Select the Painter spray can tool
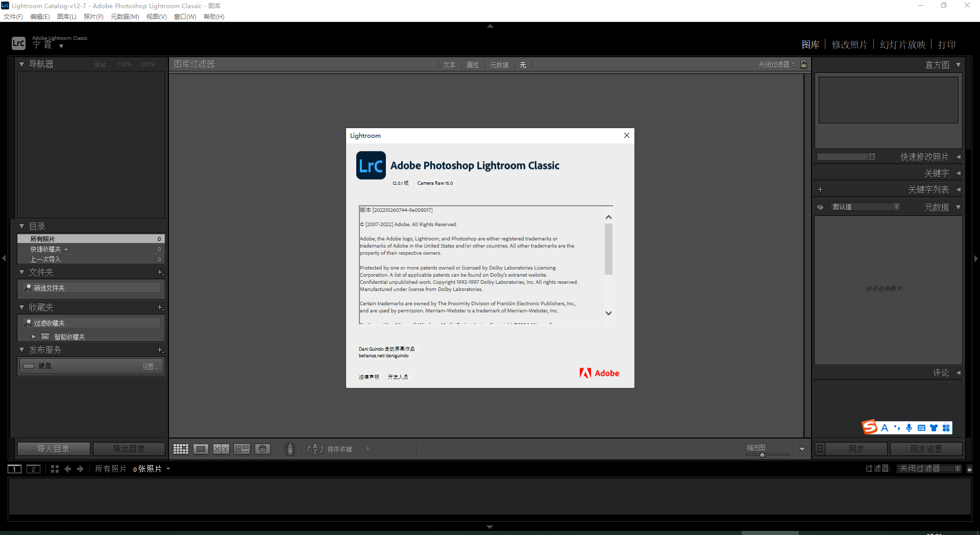This screenshot has height=535, width=980. [290, 449]
